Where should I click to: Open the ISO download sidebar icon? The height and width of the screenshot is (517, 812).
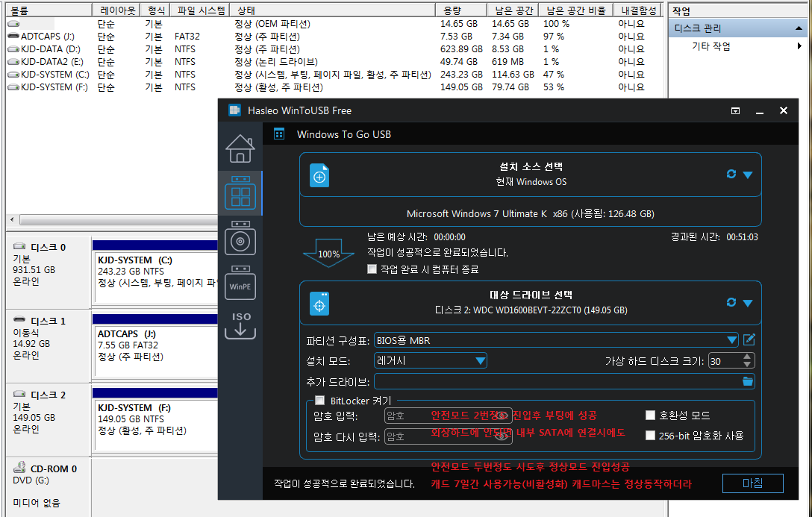[x=241, y=325]
